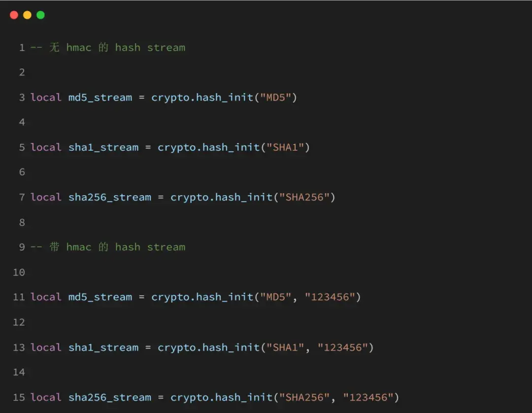The width and height of the screenshot is (532, 413).
Task: Click the yellow minimize window dot
Action: tap(27, 15)
